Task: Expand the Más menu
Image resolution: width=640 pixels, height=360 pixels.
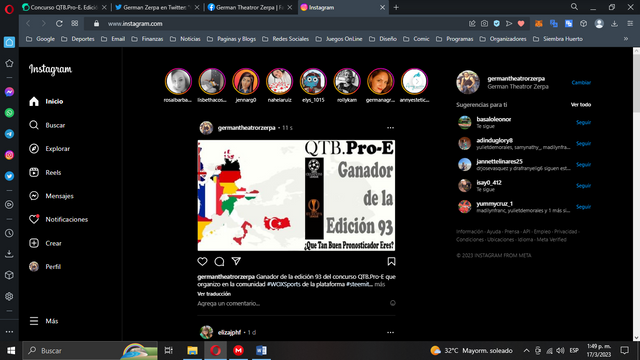Action: pyautogui.click(x=44, y=321)
